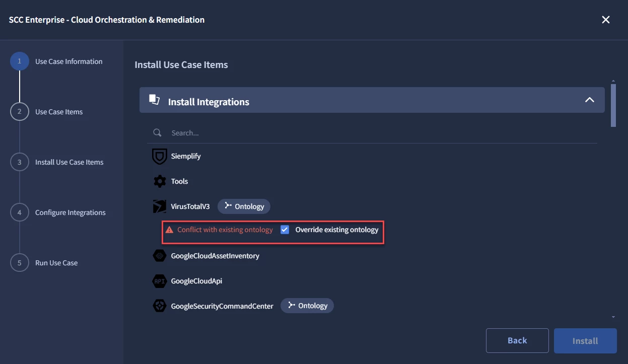Image resolution: width=628 pixels, height=364 pixels.
Task: Click the scrollbar down arrow
Action: click(x=613, y=317)
